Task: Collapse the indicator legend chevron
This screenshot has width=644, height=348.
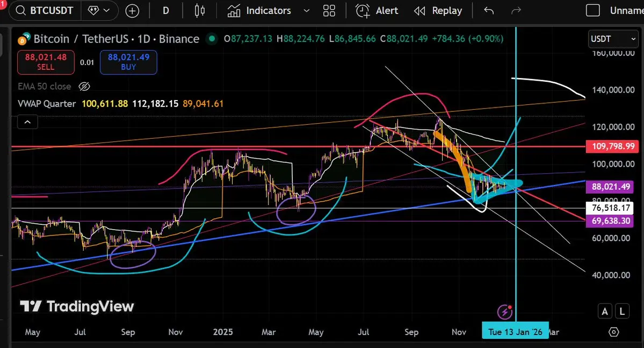Action: tap(27, 122)
